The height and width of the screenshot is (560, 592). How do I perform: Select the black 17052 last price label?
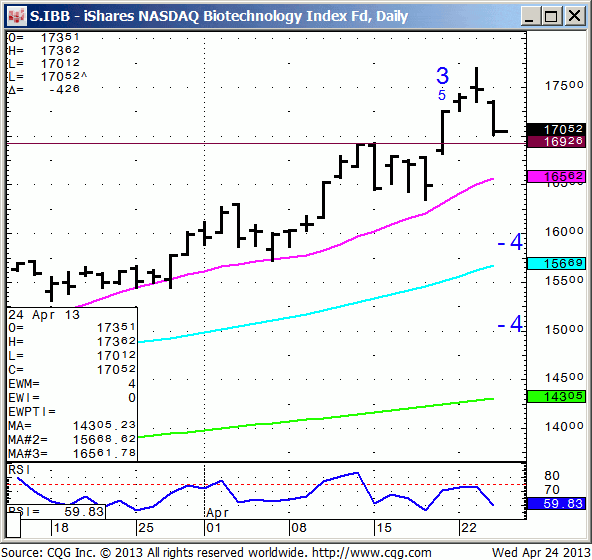point(556,129)
